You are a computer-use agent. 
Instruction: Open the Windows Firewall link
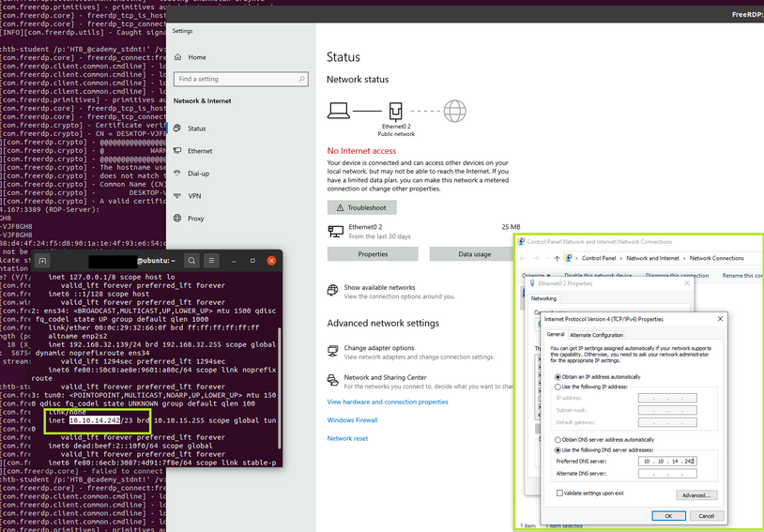(352, 420)
